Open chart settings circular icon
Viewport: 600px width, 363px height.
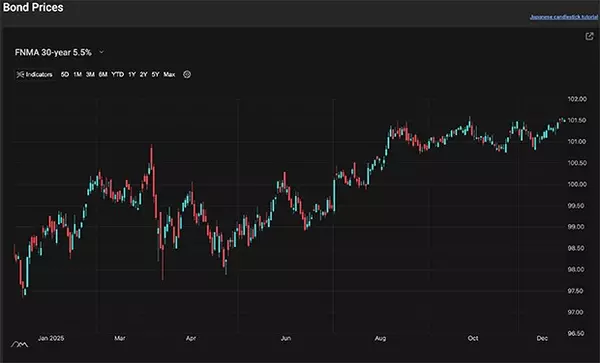tap(187, 75)
